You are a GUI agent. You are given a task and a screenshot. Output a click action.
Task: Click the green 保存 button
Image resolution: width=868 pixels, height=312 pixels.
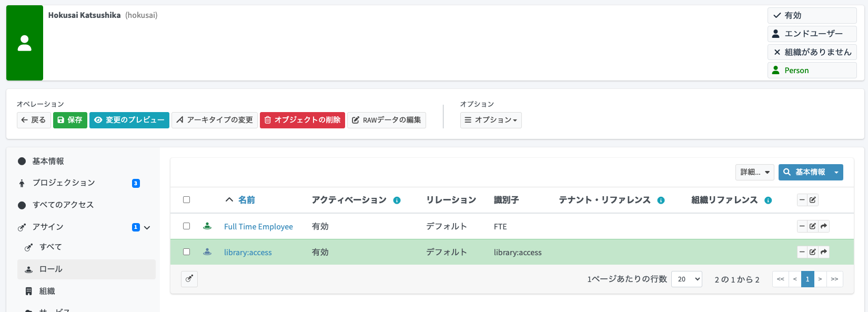[x=70, y=120]
